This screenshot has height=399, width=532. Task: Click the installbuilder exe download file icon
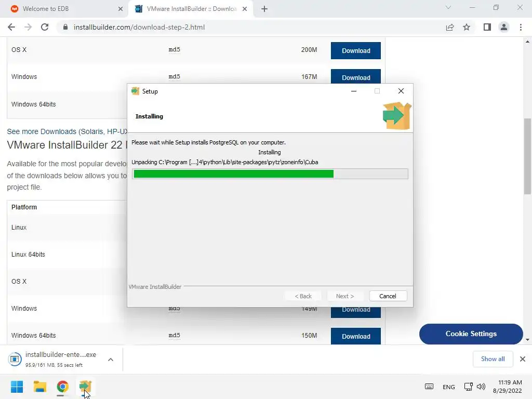15,359
